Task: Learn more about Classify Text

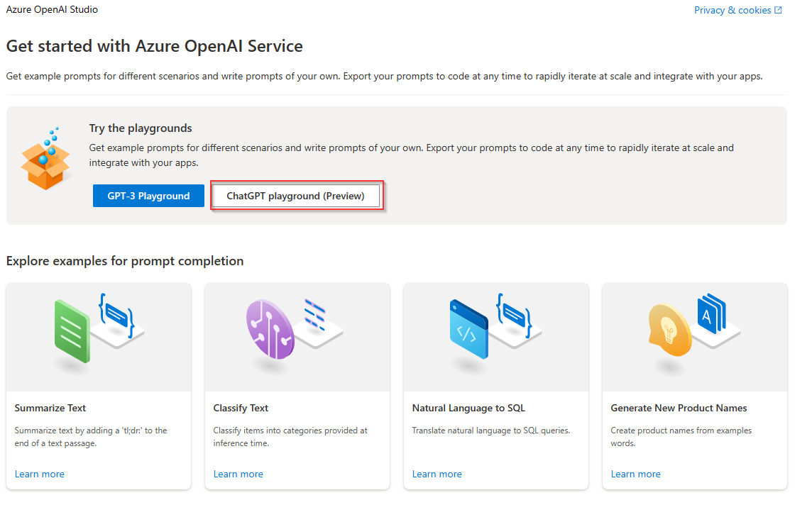Action: point(238,474)
